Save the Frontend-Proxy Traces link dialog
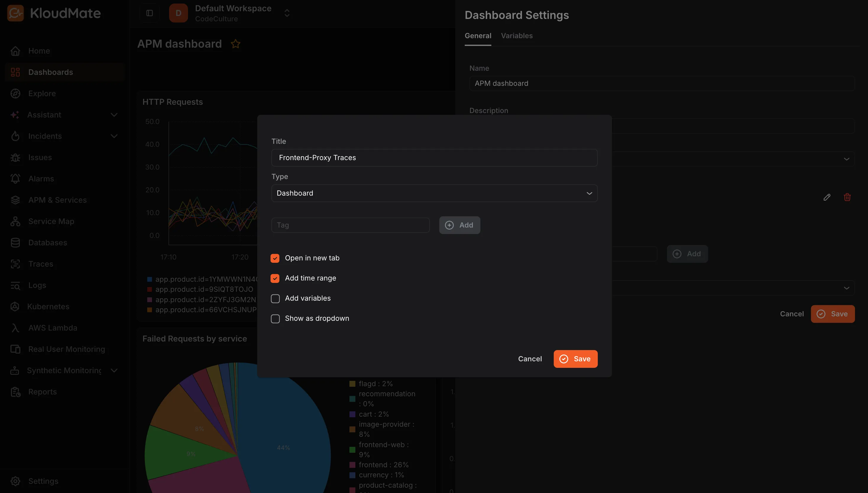 (x=575, y=359)
